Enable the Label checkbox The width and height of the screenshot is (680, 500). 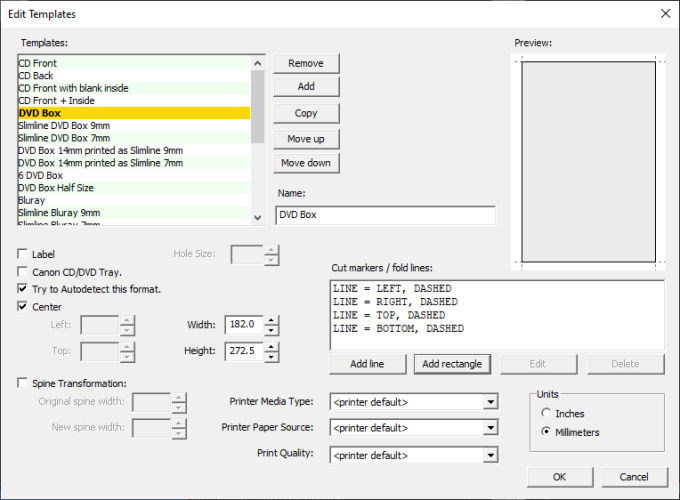[23, 254]
